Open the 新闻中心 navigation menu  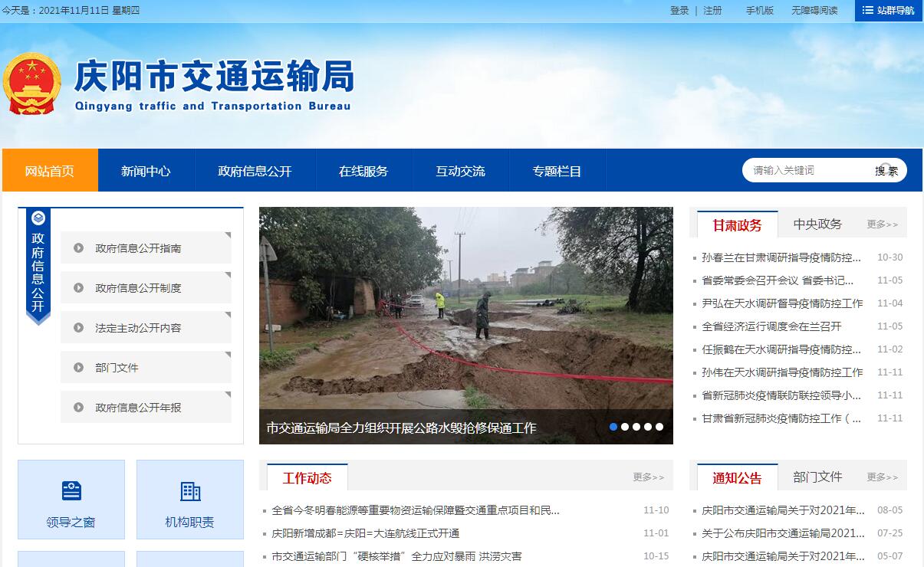click(x=146, y=171)
